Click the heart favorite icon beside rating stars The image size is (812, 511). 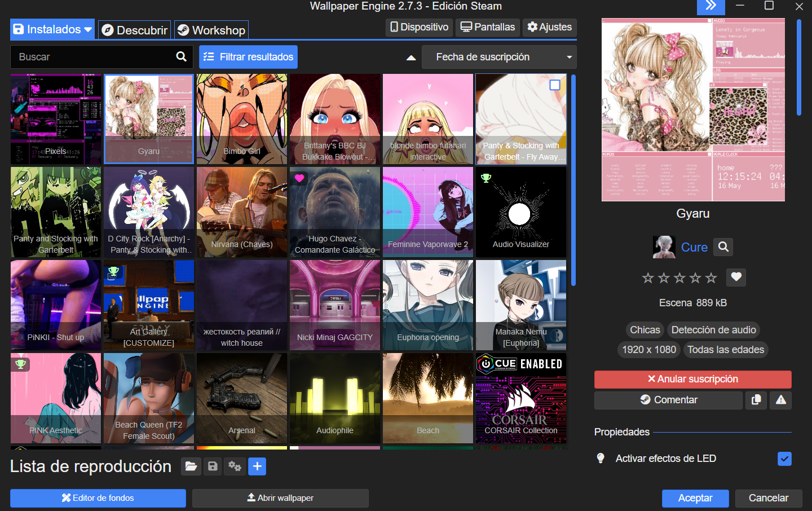[x=736, y=277]
